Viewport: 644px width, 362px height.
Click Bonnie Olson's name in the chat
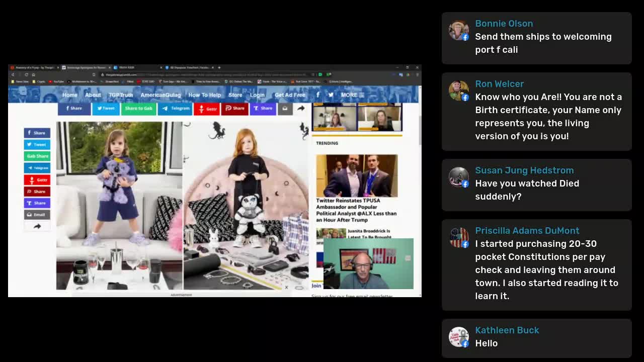504,24
